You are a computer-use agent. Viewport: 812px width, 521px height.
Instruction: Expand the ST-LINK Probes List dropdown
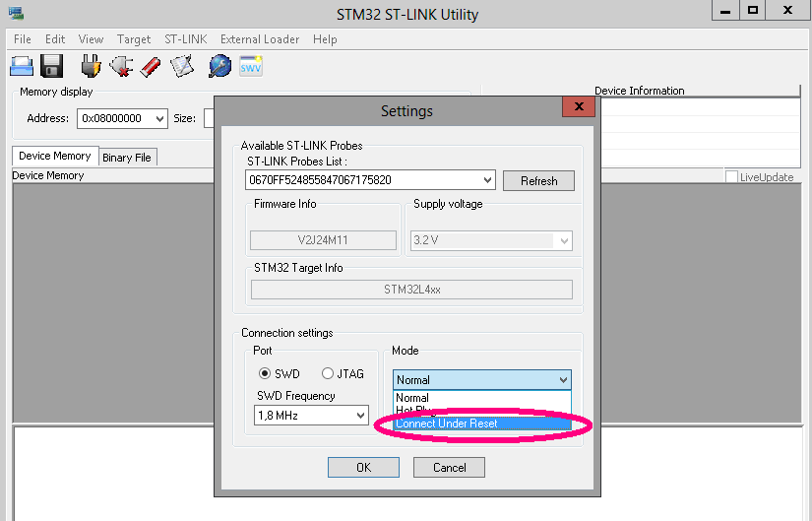click(x=487, y=180)
